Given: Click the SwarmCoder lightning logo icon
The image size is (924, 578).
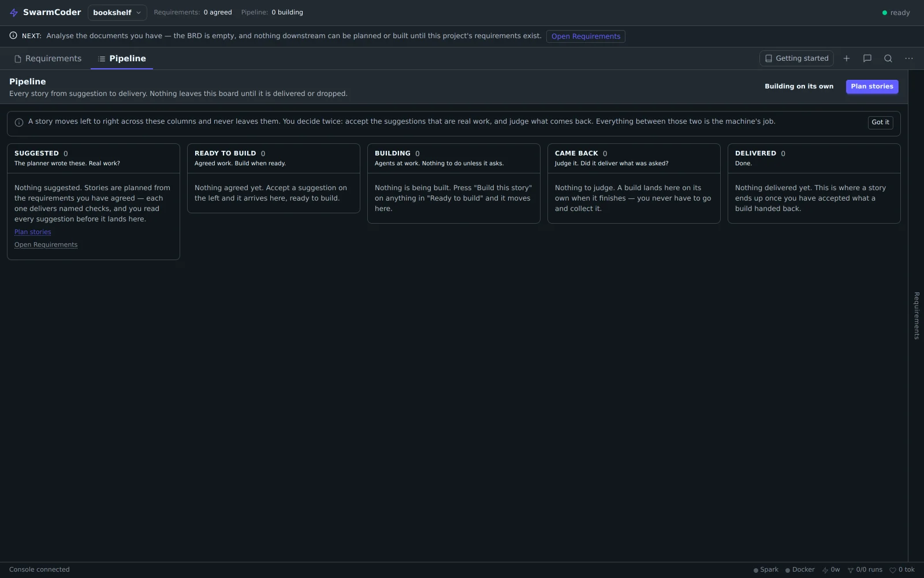Looking at the screenshot, I should tap(14, 13).
